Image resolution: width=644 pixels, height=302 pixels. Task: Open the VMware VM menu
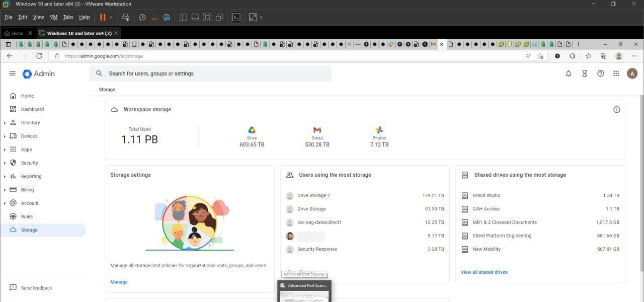tap(53, 17)
